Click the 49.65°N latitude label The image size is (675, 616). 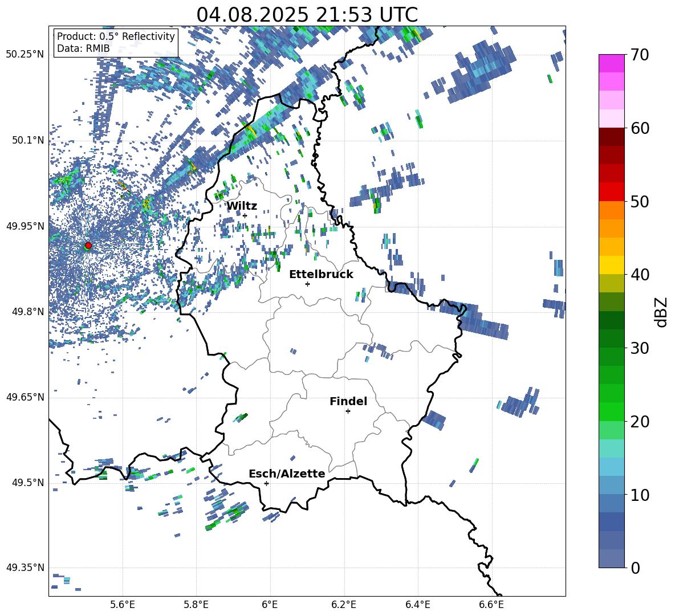[25, 397]
